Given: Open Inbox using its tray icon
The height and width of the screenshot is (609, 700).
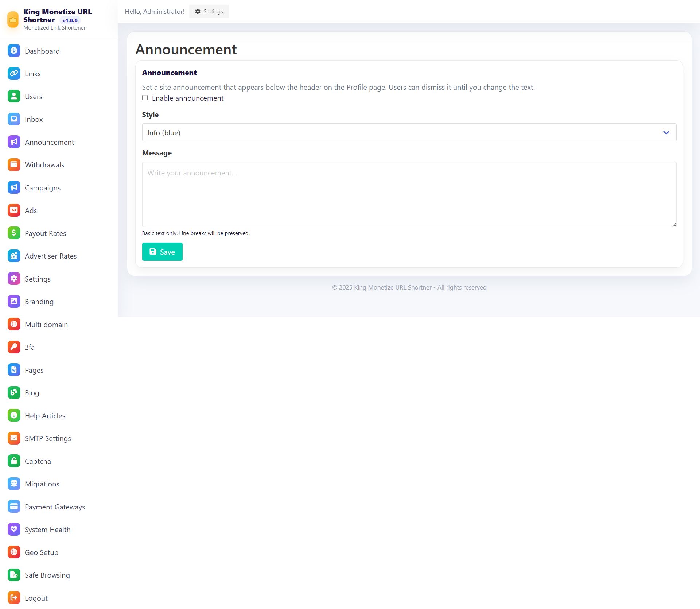Looking at the screenshot, I should (14, 119).
